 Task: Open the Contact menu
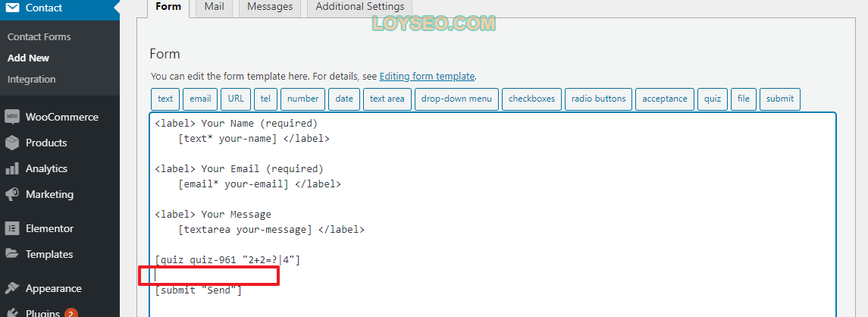pyautogui.click(x=60, y=8)
